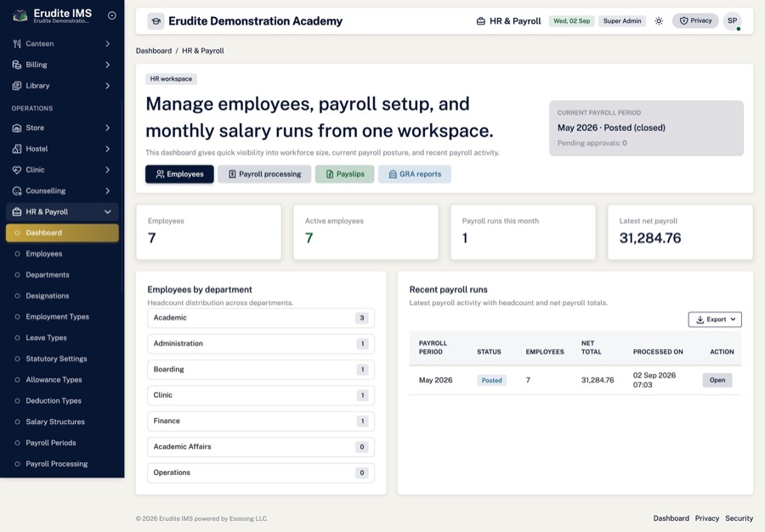The width and height of the screenshot is (765, 532).
Task: Click the Clinic heart icon
Action: tap(17, 170)
